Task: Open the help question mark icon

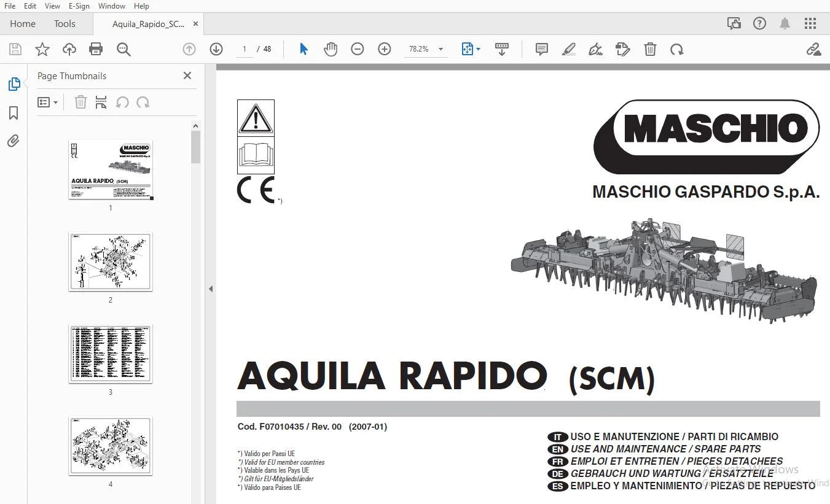Action: (x=759, y=24)
